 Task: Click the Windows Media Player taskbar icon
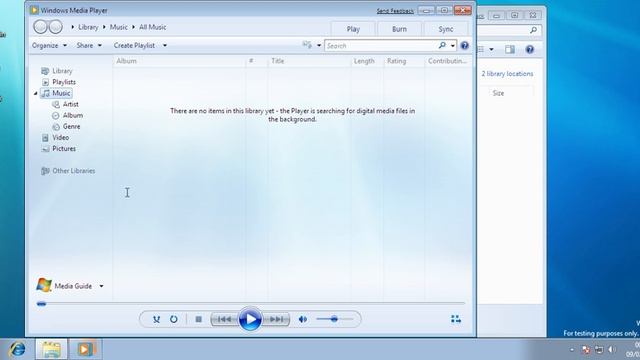point(85,349)
